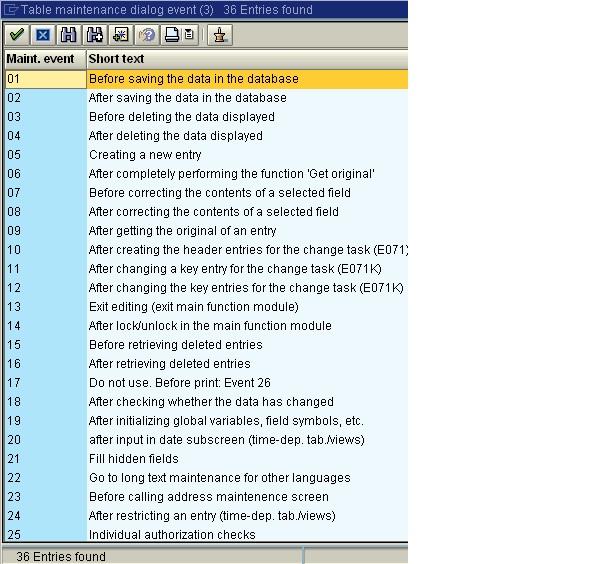Open the print options dropdown
Image resolution: width=600 pixels, height=564 pixels.
click(190, 35)
